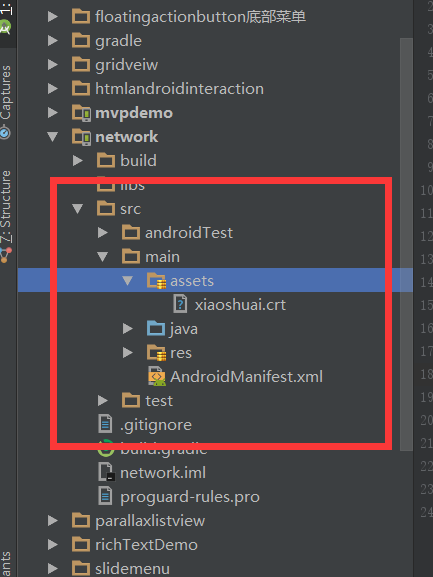Click the build folder icon

tap(106, 161)
